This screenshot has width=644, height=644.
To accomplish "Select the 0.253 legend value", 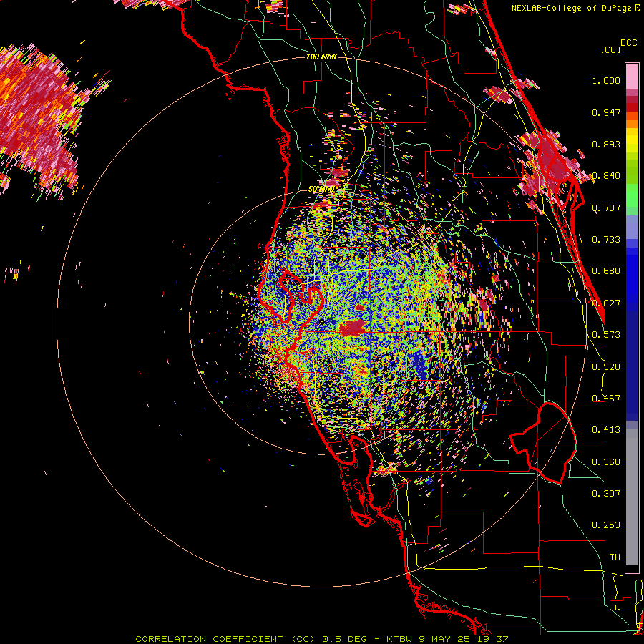I will coord(606,525).
